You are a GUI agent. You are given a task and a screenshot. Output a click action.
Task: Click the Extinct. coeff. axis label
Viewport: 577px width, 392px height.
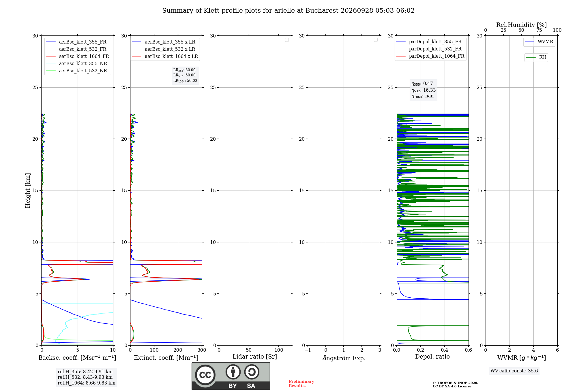pyautogui.click(x=166, y=358)
